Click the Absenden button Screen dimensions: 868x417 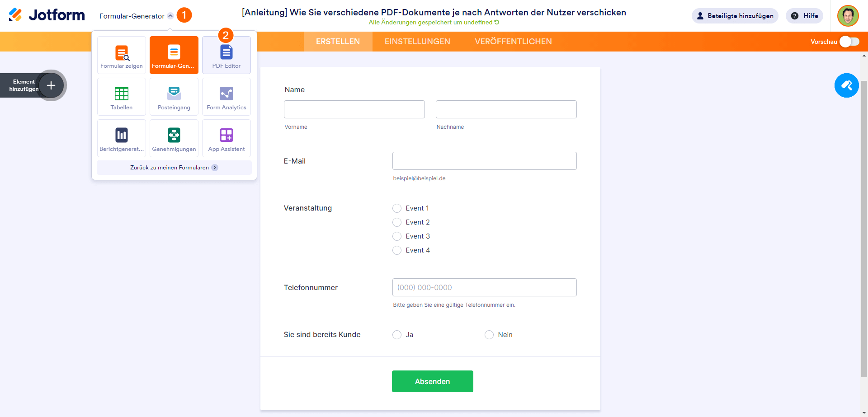[432, 381]
